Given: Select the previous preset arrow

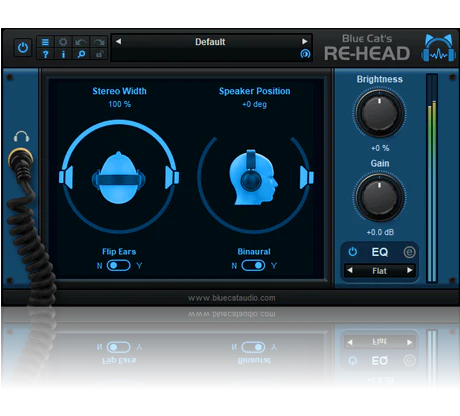Looking at the screenshot, I should [x=118, y=41].
